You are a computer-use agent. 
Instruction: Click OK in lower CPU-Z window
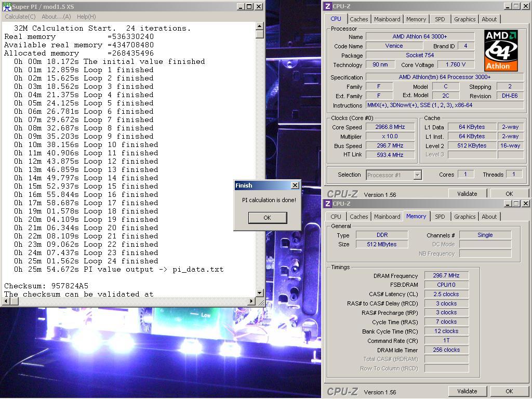[509, 391]
